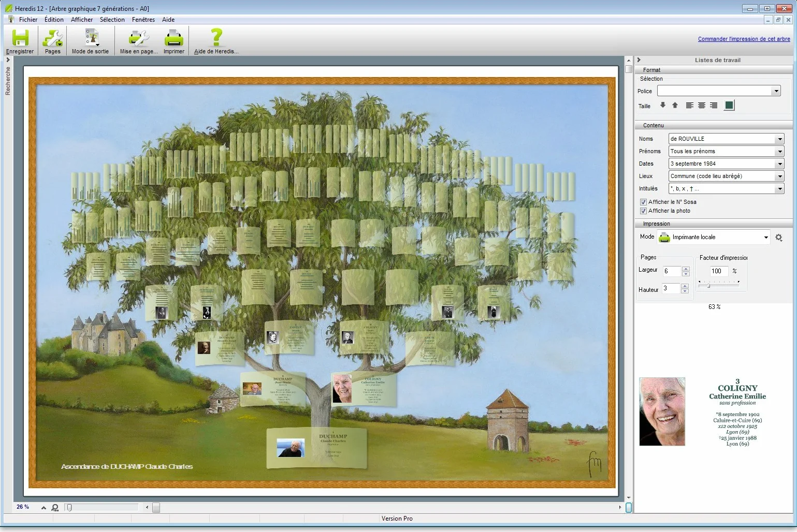The height and width of the screenshot is (532, 797).
Task: Open the Dates format dropdown
Action: pyautogui.click(x=779, y=164)
